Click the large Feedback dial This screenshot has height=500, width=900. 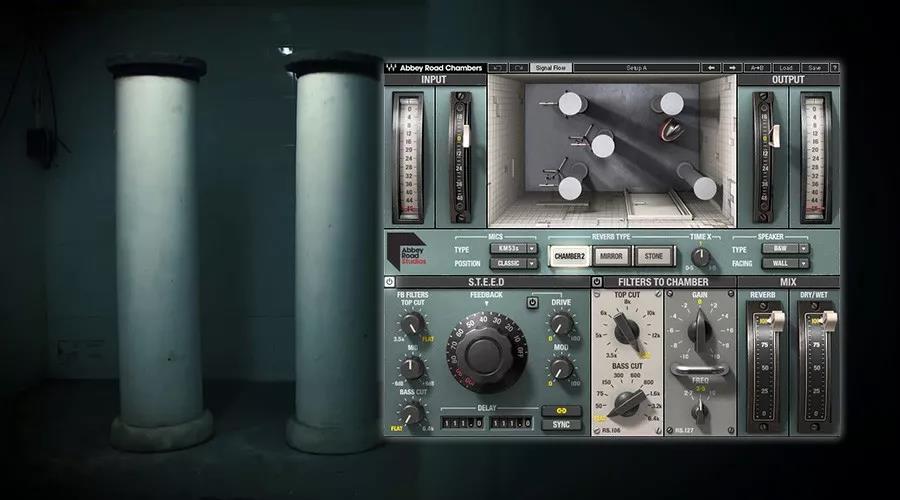(x=486, y=354)
